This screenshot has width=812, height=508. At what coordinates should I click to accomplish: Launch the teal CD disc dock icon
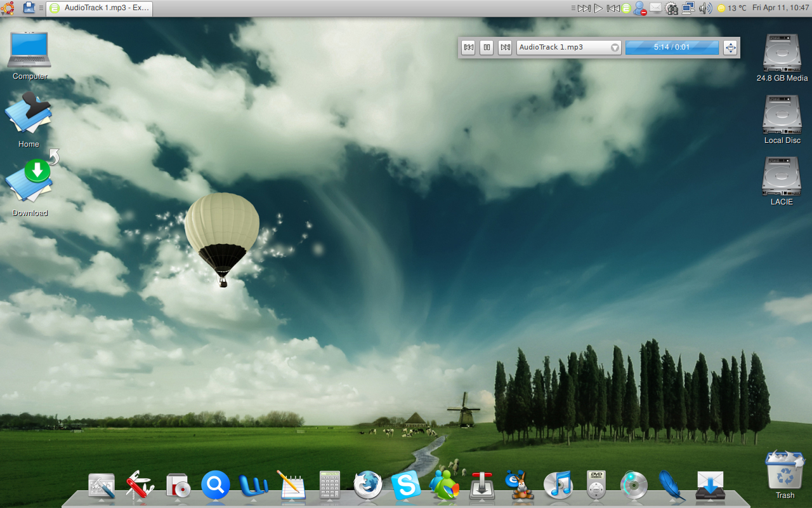(x=634, y=486)
